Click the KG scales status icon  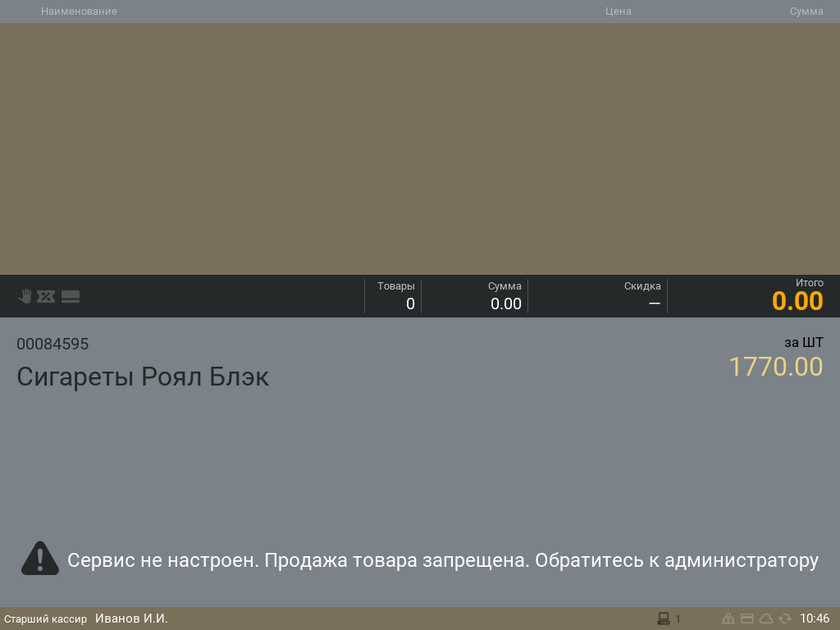point(728,619)
